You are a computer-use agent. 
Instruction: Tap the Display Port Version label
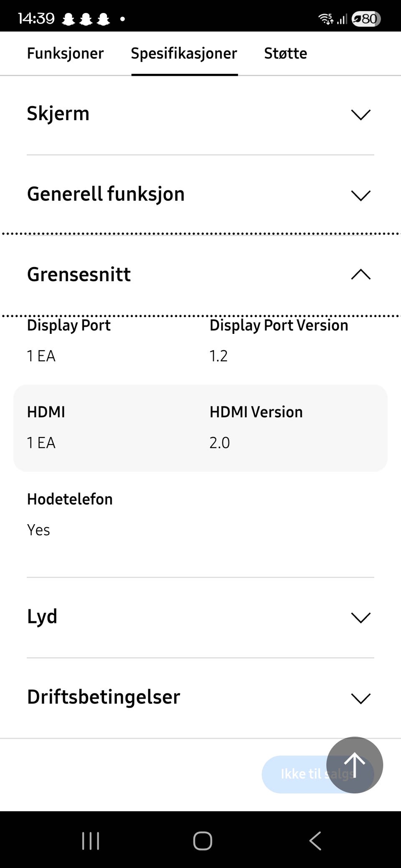[279, 325]
